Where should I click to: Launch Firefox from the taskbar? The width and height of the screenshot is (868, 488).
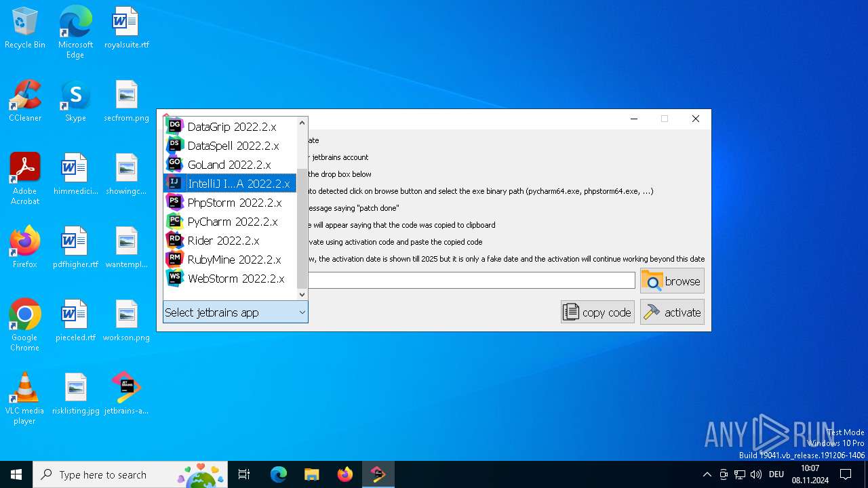[344, 474]
